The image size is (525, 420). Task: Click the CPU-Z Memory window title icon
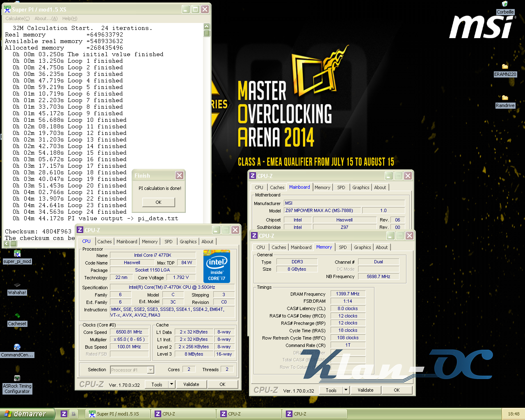254,235
